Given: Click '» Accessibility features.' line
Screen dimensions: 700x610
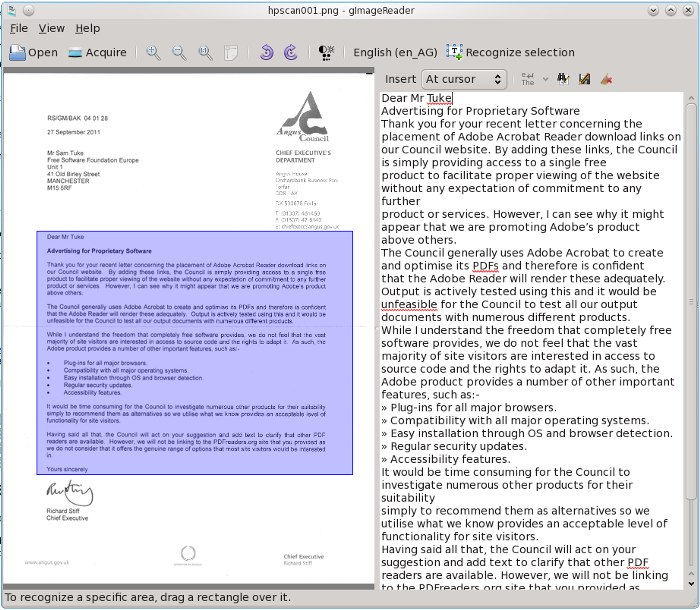Looking at the screenshot, I should pos(446,459).
